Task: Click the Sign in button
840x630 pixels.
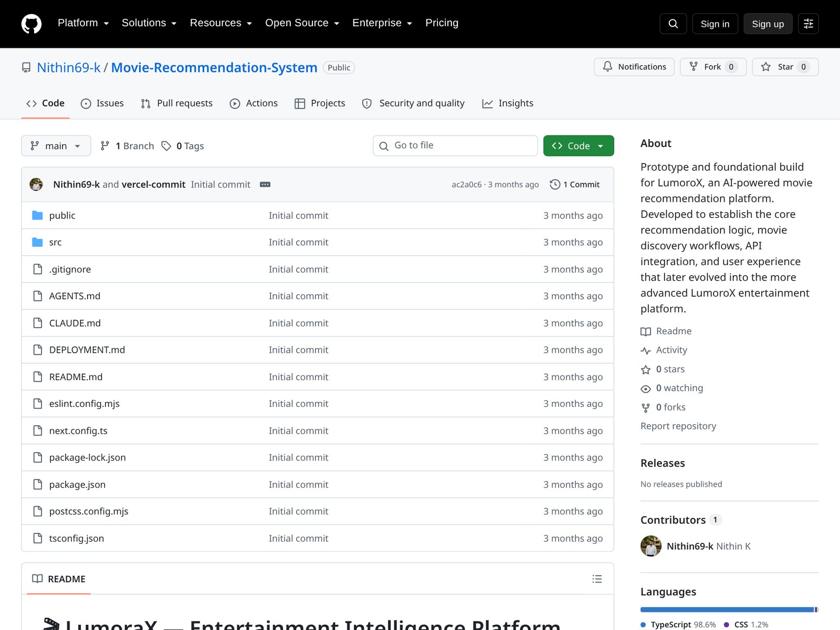Action: tap(715, 24)
